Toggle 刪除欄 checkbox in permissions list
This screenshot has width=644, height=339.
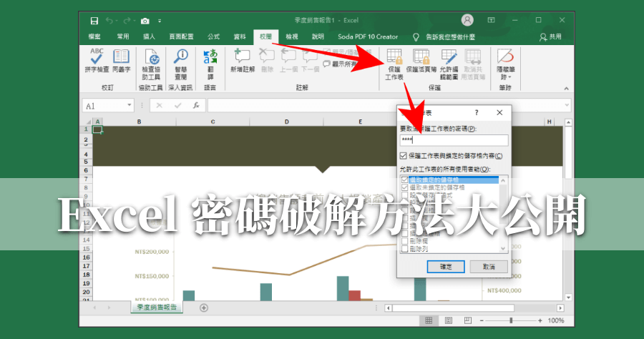405,241
